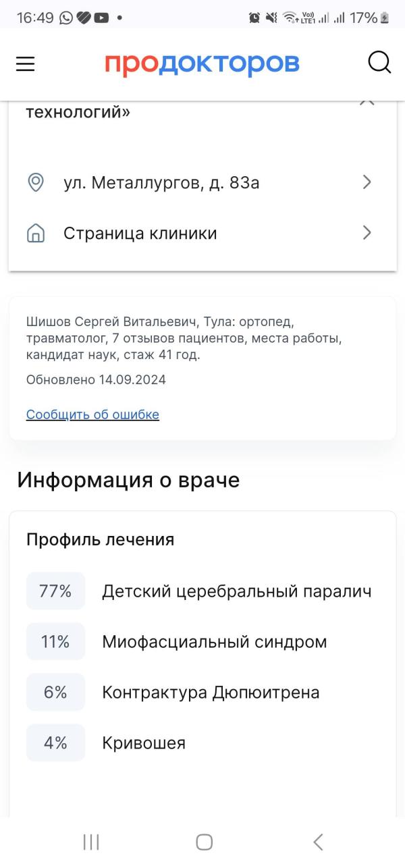The width and height of the screenshot is (405, 868).
Task: Tap Android home button
Action: click(204, 842)
